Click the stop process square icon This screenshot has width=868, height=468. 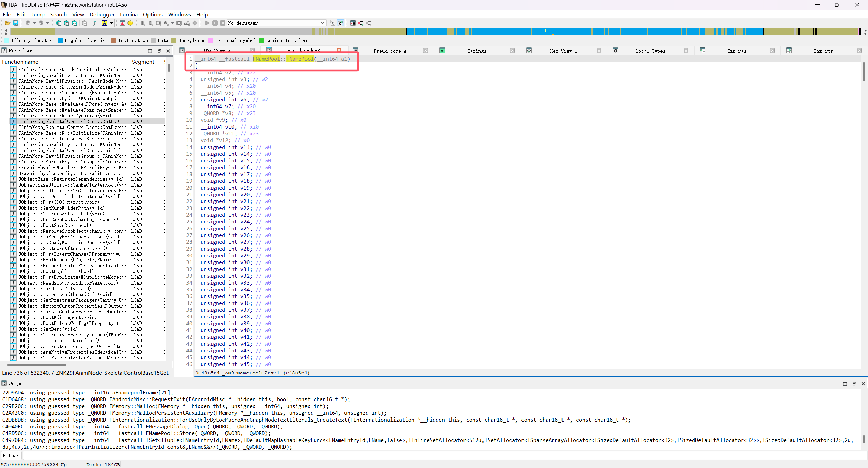pyautogui.click(x=223, y=23)
